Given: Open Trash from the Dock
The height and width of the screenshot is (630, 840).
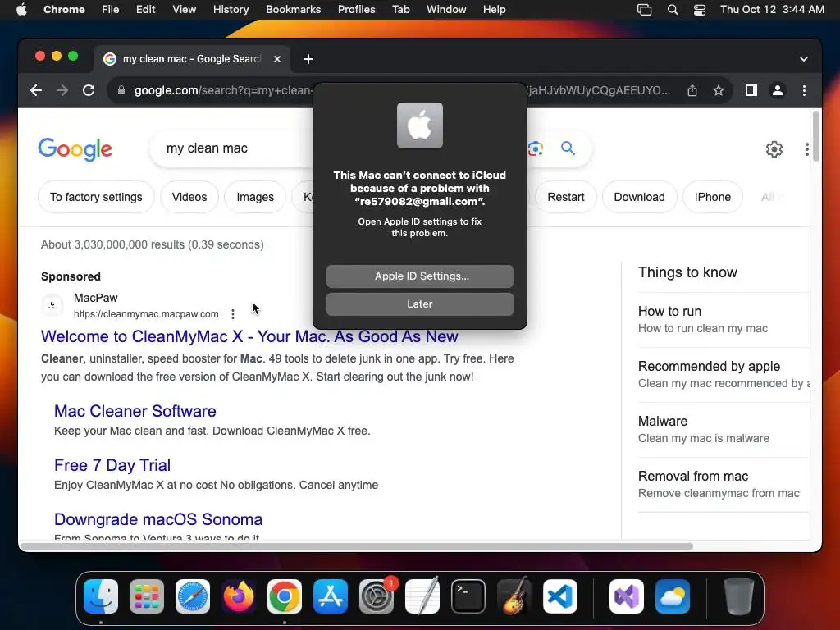Looking at the screenshot, I should pyautogui.click(x=739, y=596).
